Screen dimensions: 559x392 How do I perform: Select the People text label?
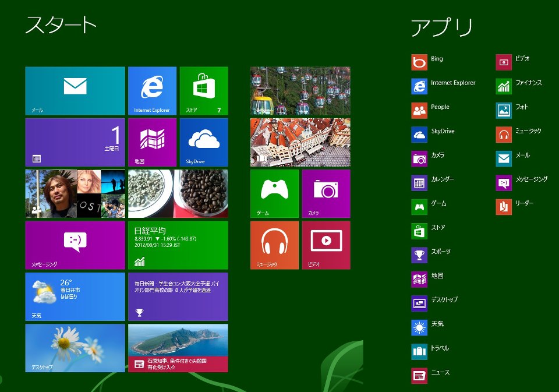point(440,107)
